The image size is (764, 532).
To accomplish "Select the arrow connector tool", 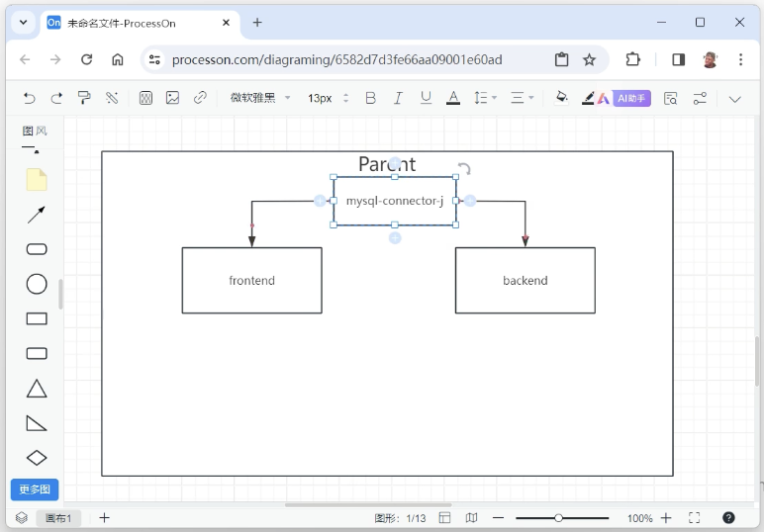I will tap(37, 215).
